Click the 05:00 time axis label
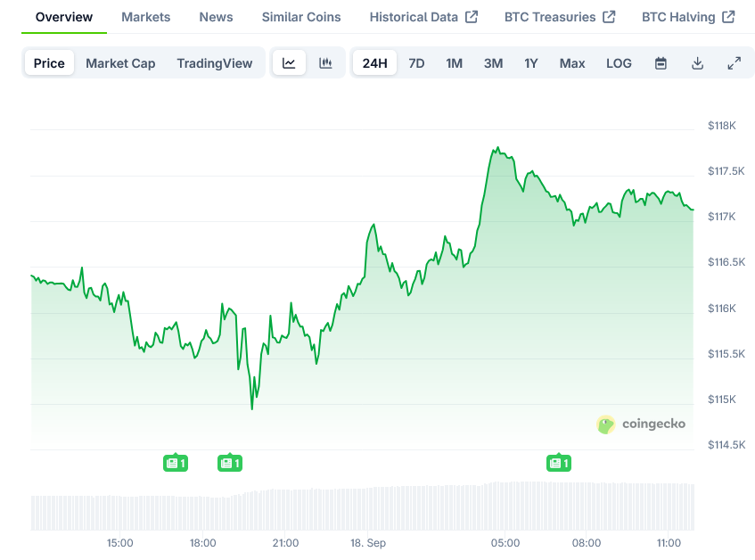The image size is (755, 560). tap(505, 543)
